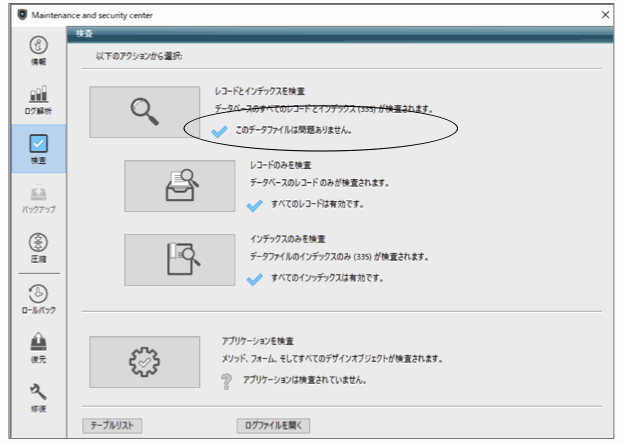Click the heading レコードのみを検査
The height and width of the screenshot is (445, 626).
(x=281, y=165)
